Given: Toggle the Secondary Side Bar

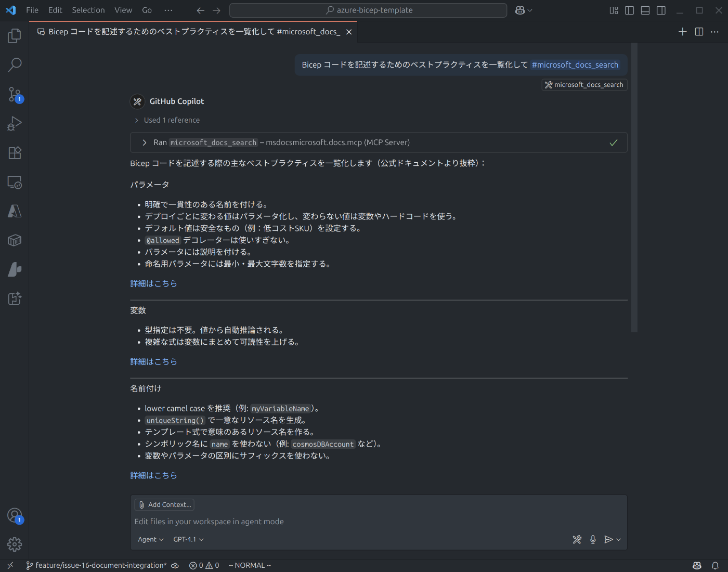Looking at the screenshot, I should pyautogui.click(x=661, y=10).
